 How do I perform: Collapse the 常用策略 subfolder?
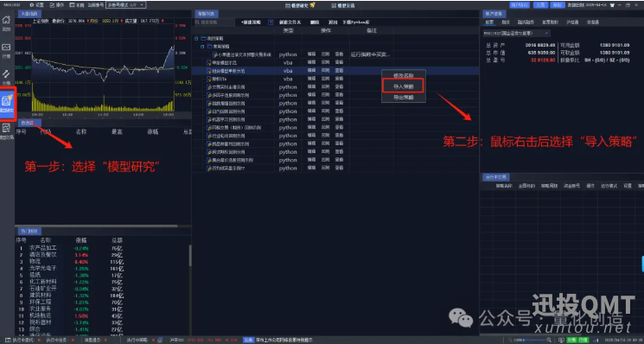(202, 47)
